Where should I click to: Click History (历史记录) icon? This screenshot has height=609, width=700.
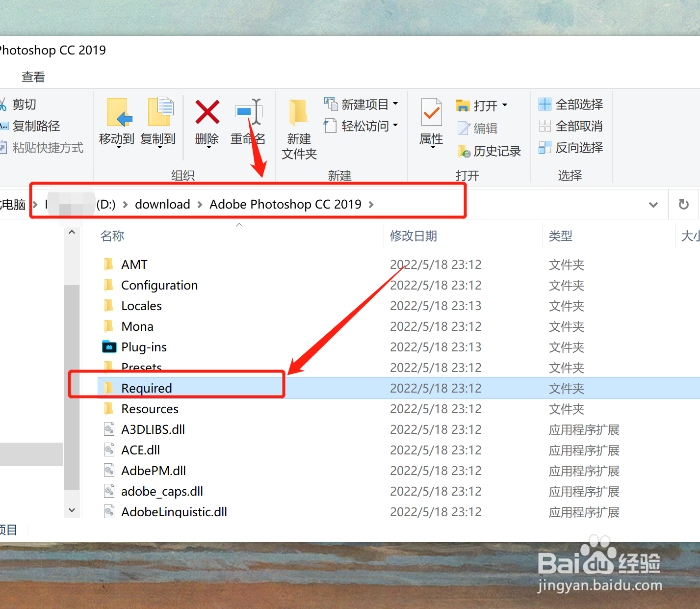click(464, 151)
